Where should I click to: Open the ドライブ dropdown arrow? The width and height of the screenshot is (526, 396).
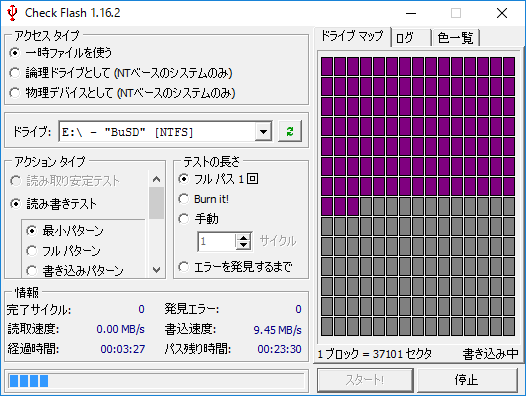pyautogui.click(x=263, y=132)
